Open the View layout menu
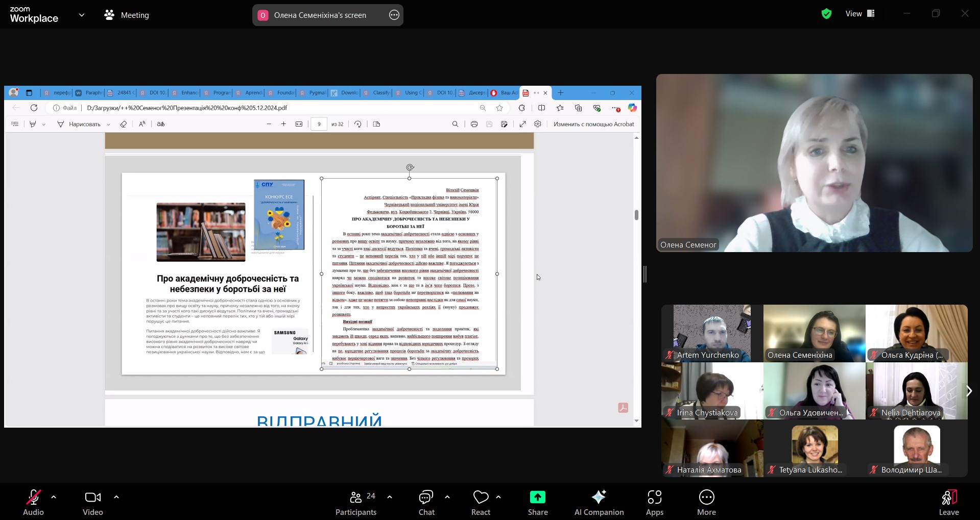Screen dimensions: 980x520 point(861,14)
